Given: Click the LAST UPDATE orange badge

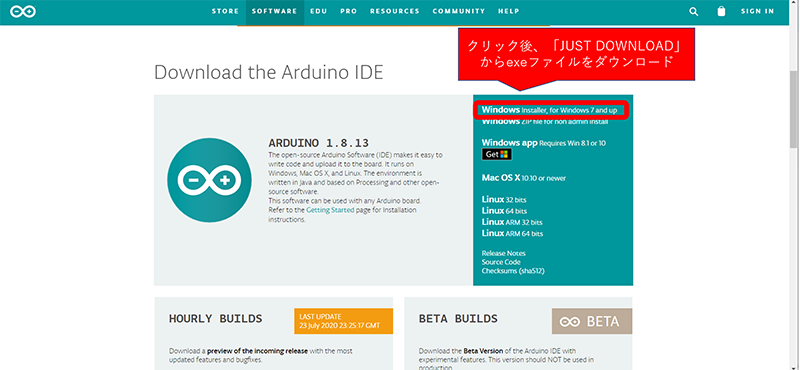Looking at the screenshot, I should point(343,321).
